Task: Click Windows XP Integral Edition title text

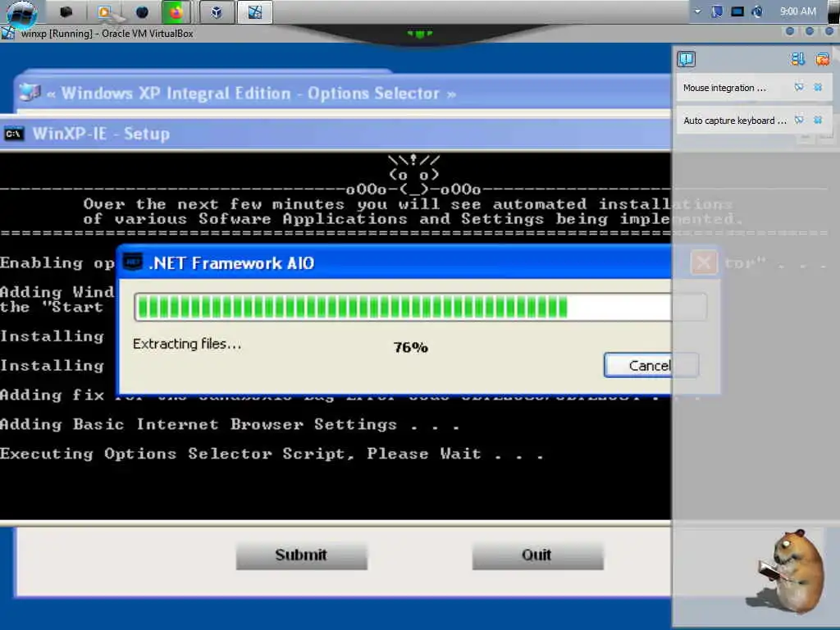Action: click(251, 94)
